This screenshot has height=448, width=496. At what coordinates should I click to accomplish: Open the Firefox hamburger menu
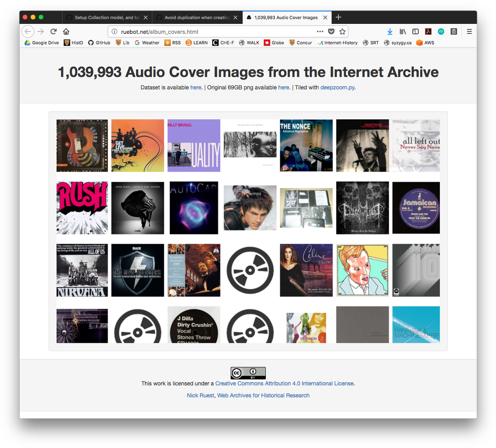(469, 31)
